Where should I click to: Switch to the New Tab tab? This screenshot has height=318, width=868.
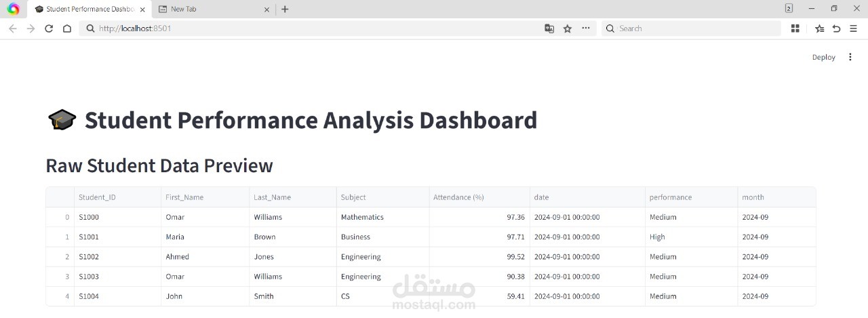pos(212,9)
